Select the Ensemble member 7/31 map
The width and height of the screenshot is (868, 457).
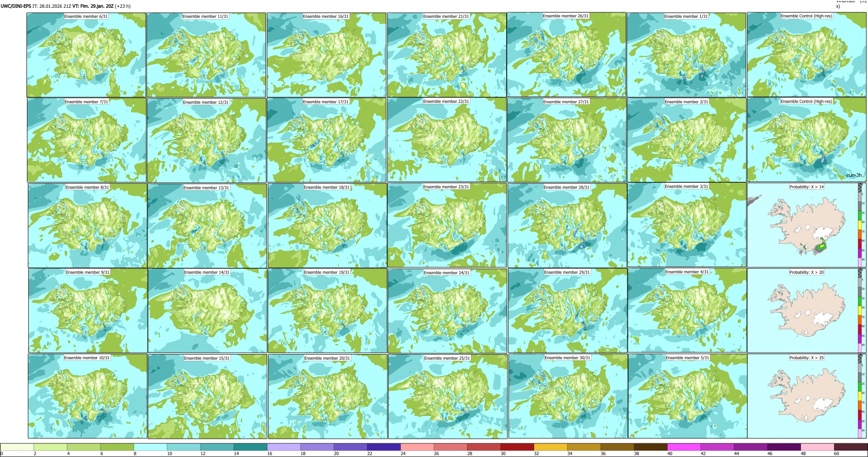tap(87, 140)
